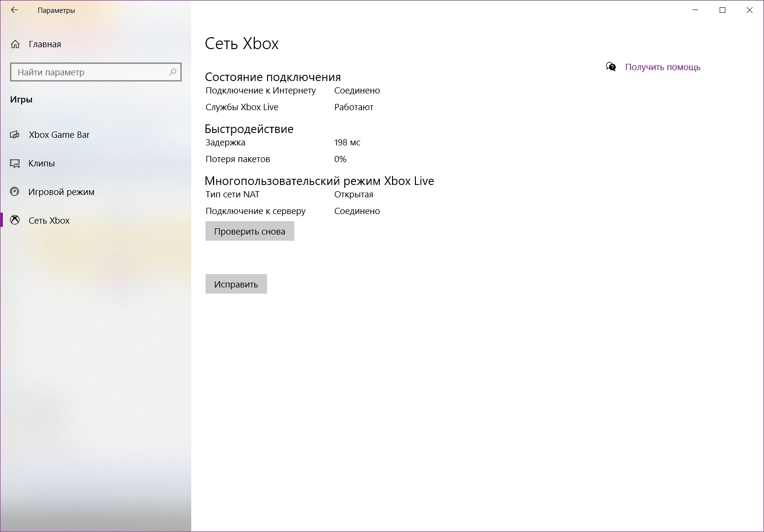The width and height of the screenshot is (764, 532).
Task: Click Соединено beside Подключение к серверу
Action: [357, 211]
